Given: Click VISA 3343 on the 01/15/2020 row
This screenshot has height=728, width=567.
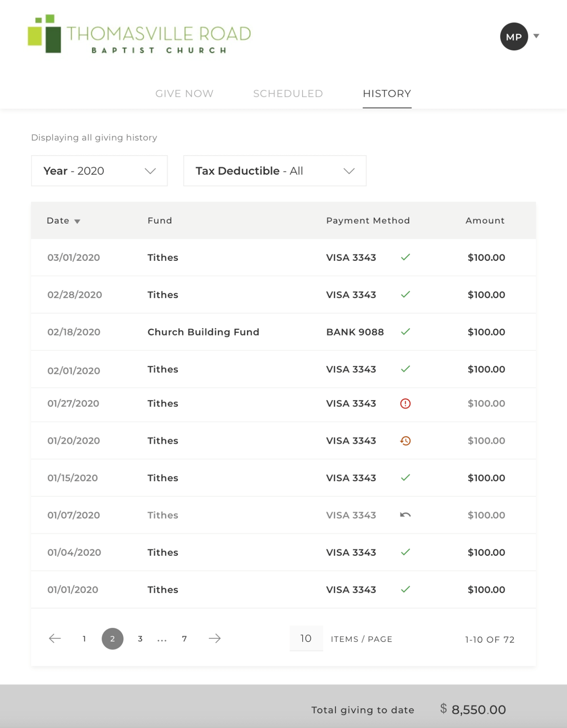Looking at the screenshot, I should [x=351, y=478].
